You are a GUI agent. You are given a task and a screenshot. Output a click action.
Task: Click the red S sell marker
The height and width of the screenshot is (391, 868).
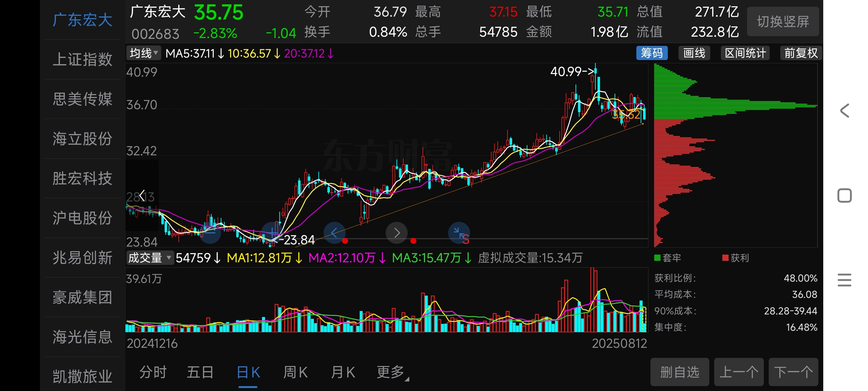465,239
